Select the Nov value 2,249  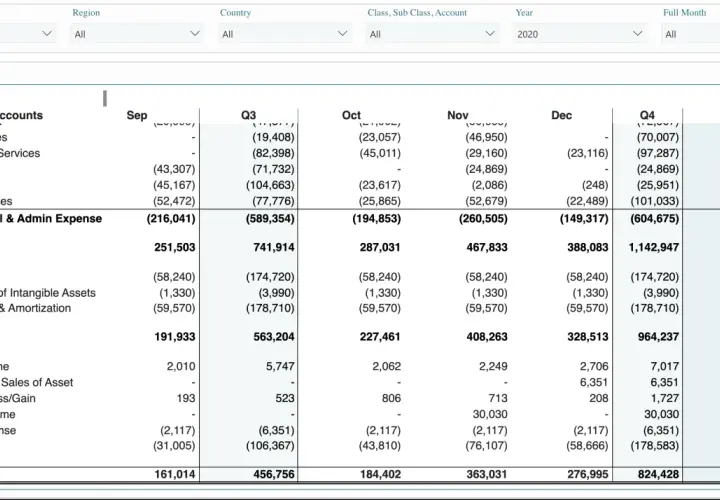(x=495, y=366)
